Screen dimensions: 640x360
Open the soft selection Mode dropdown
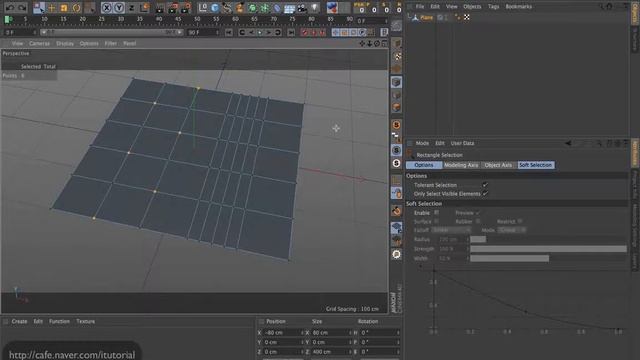point(512,230)
